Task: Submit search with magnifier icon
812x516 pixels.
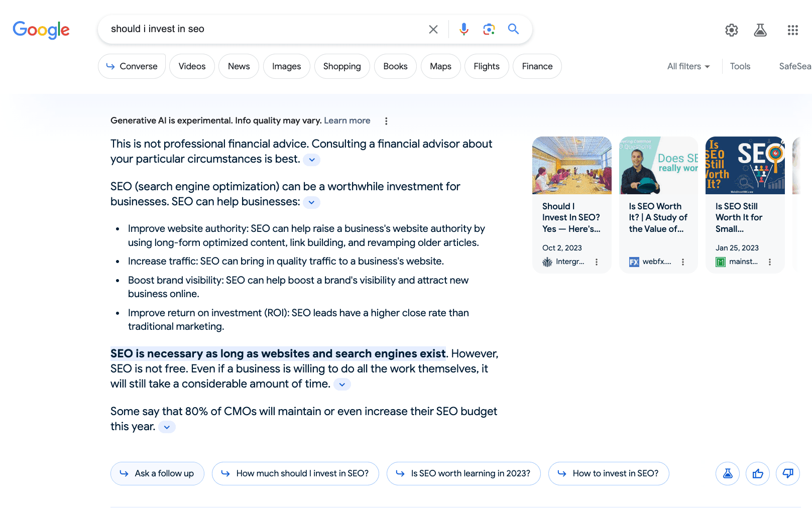Action: point(513,29)
